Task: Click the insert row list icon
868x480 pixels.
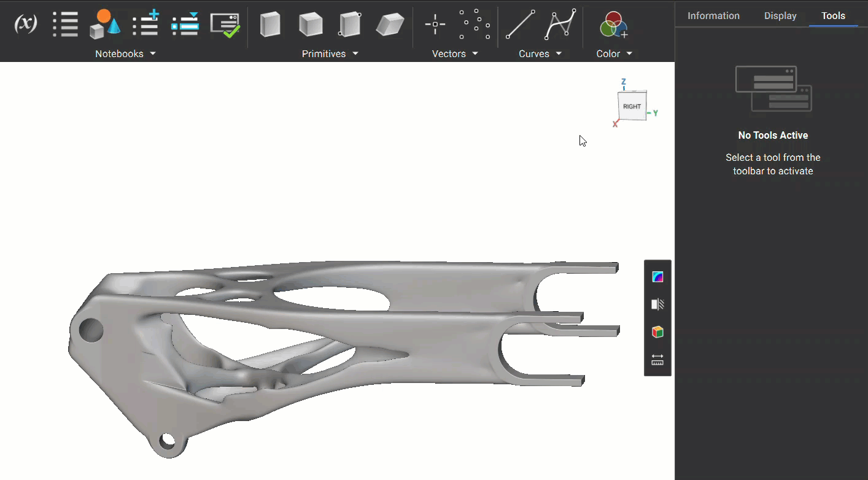Action: pos(185,24)
